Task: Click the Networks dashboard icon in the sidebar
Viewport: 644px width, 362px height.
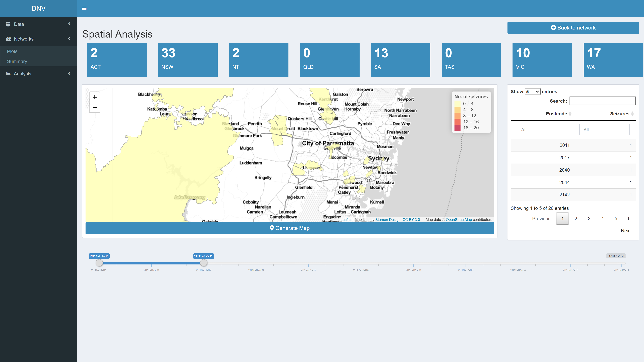Action: pyautogui.click(x=9, y=39)
